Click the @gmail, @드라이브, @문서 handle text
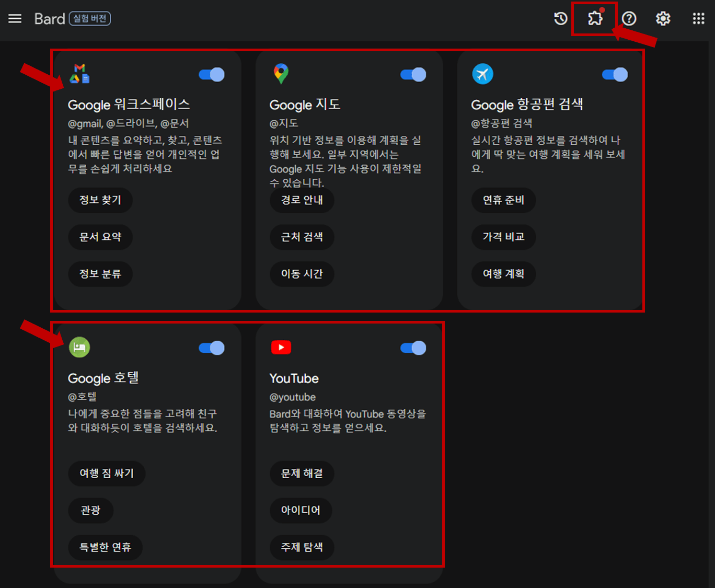715x588 pixels. [x=128, y=123]
